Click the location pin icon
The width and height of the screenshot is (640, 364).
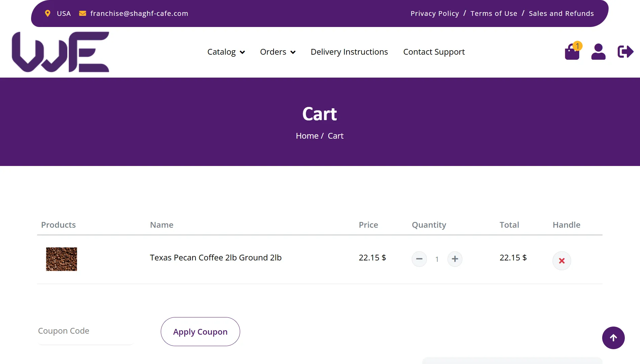coord(48,13)
